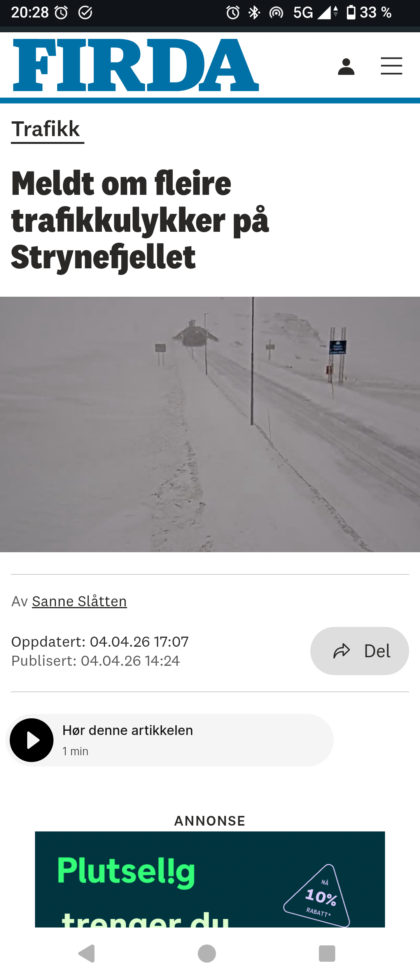
Task: Tap the Hør denne artikkelen label
Action: pyautogui.click(x=128, y=730)
